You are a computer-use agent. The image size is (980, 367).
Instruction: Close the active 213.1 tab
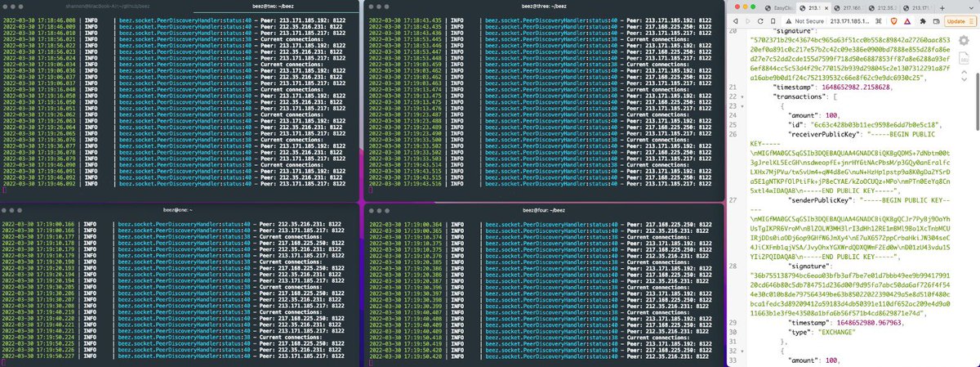(826, 8)
